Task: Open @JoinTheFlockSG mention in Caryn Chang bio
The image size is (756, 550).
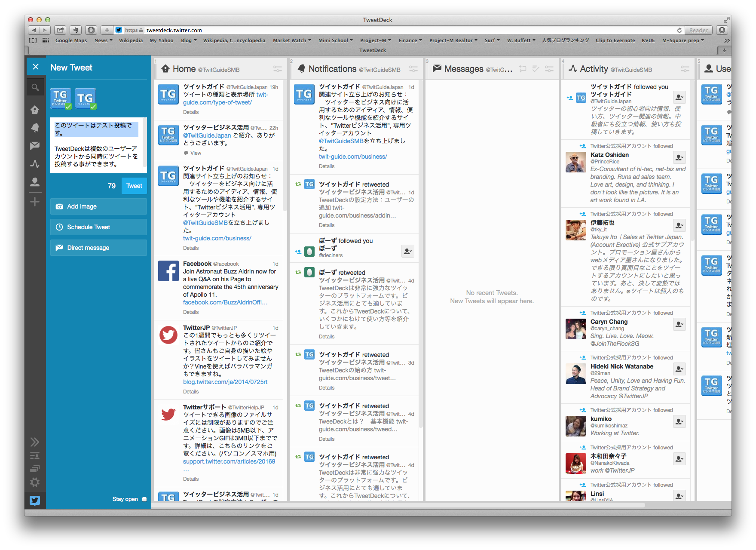Action: 615,344
